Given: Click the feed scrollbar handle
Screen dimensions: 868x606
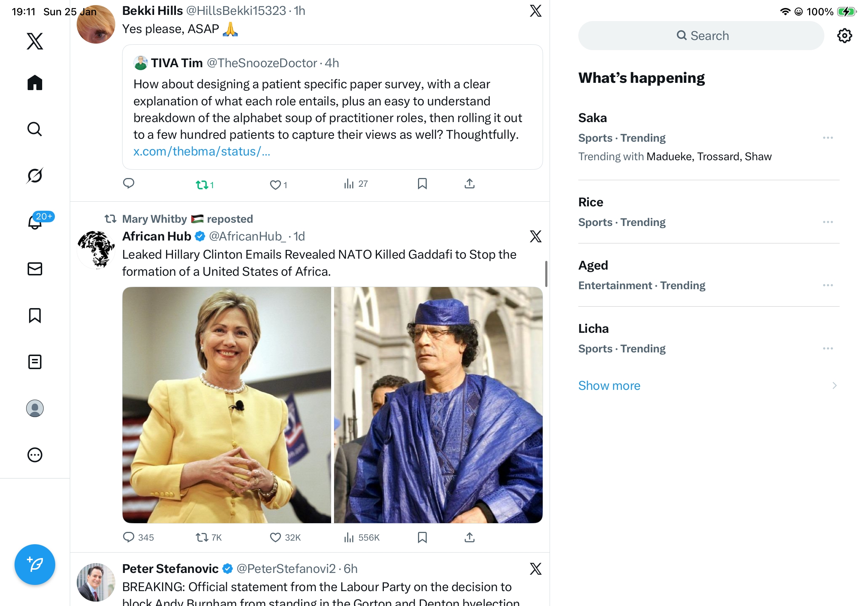Looking at the screenshot, I should click(546, 274).
